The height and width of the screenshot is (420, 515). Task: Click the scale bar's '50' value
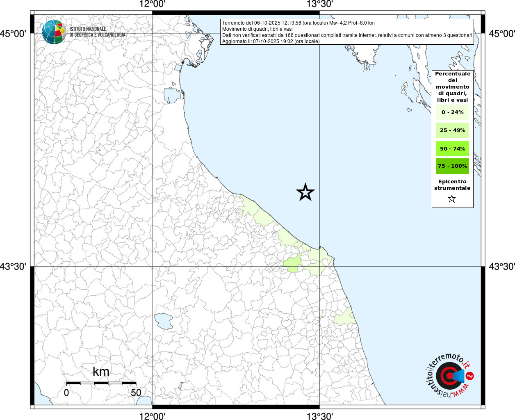(x=136, y=393)
